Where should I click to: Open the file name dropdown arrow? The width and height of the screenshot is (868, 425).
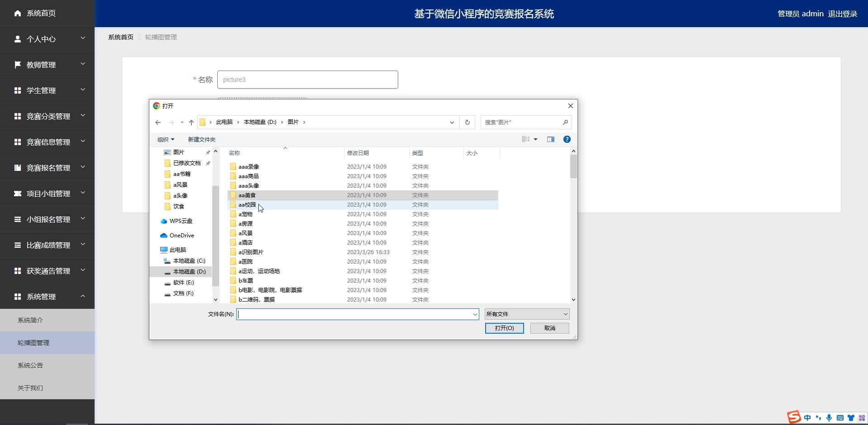coord(475,314)
